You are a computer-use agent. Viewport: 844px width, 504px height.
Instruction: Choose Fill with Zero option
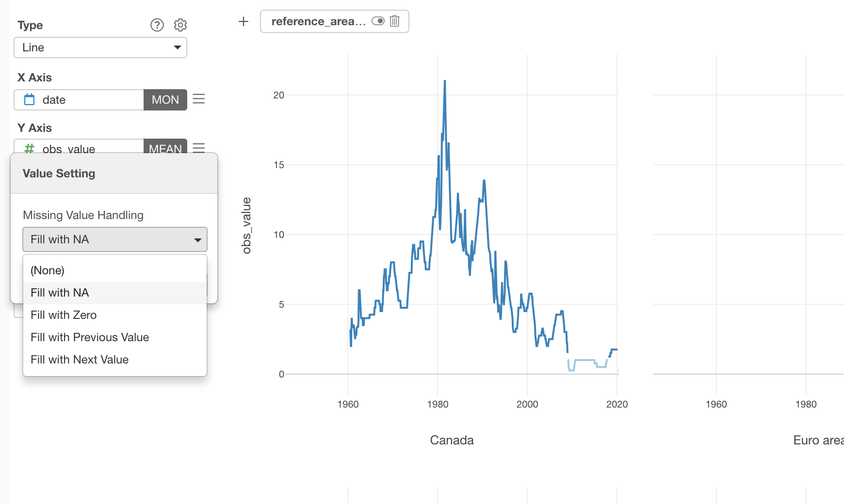(x=64, y=315)
